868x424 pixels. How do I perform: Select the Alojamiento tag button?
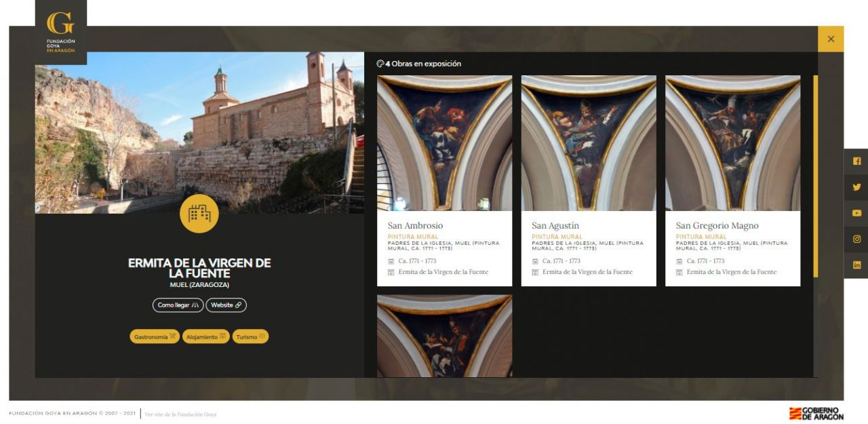coord(205,336)
